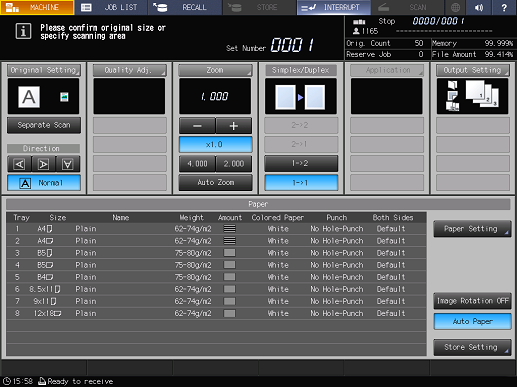Image resolution: width=517 pixels, height=387 pixels.
Task: Click the information icon beside message
Action: click(x=23, y=31)
